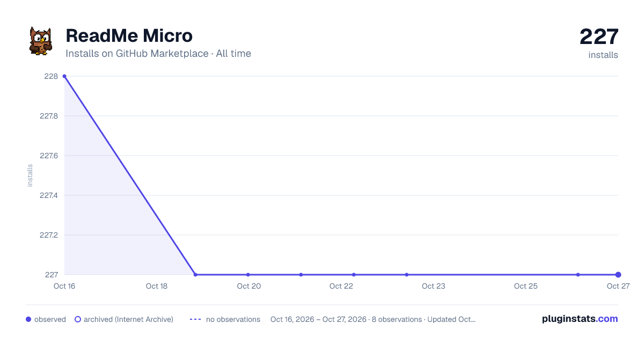
Task: Click the observed legend label
Action: click(50, 319)
